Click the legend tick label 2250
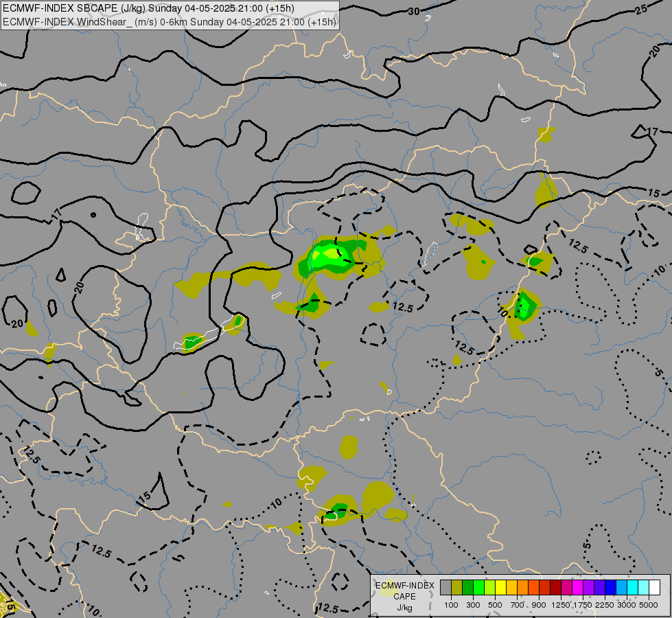 pyautogui.click(x=604, y=605)
